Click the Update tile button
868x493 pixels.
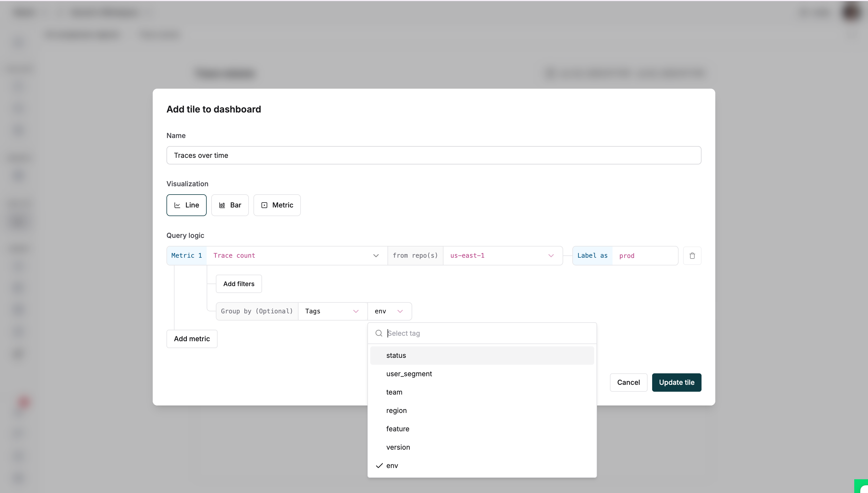tap(676, 382)
